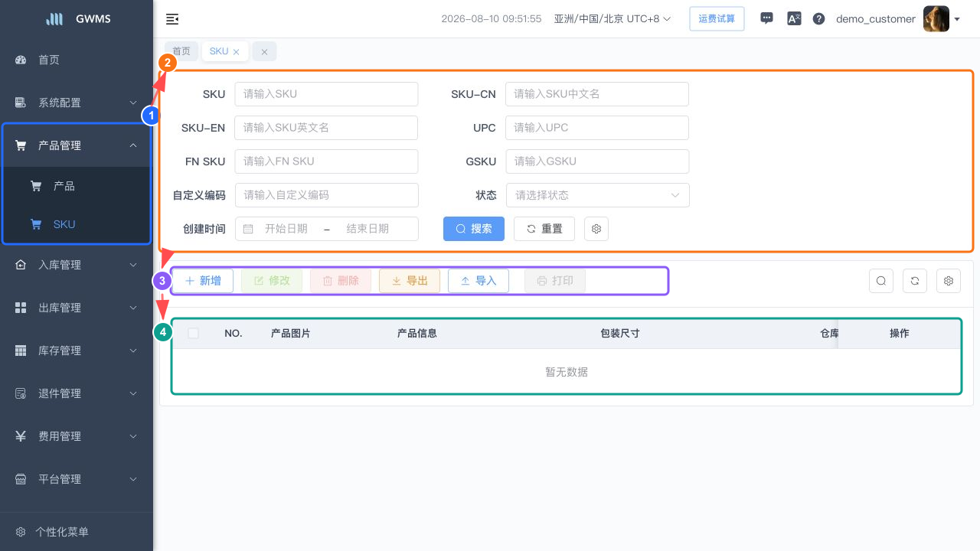This screenshot has width=980, height=551.
Task: Expand the 入库管理 menu
Action: (x=77, y=265)
